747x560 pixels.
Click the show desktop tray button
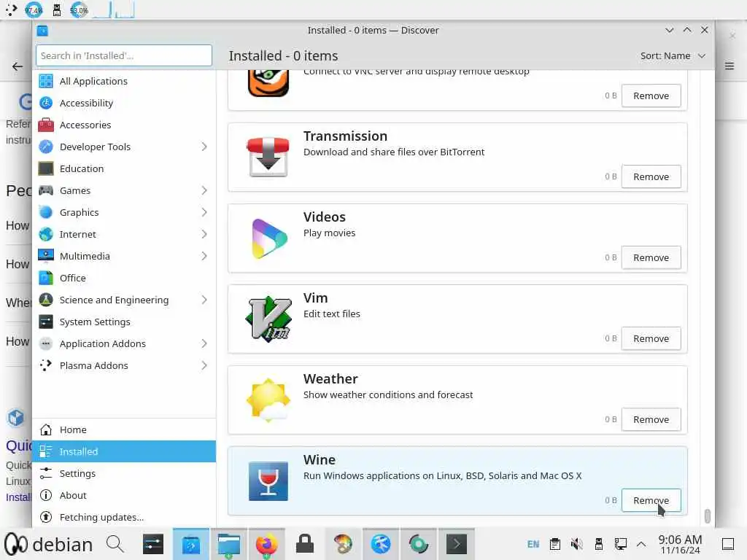(727, 544)
